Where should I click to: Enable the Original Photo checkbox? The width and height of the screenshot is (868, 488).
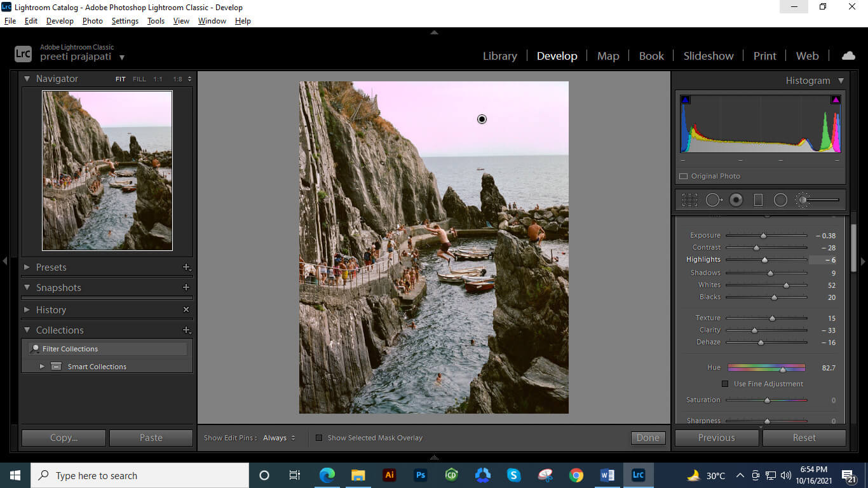click(x=684, y=176)
